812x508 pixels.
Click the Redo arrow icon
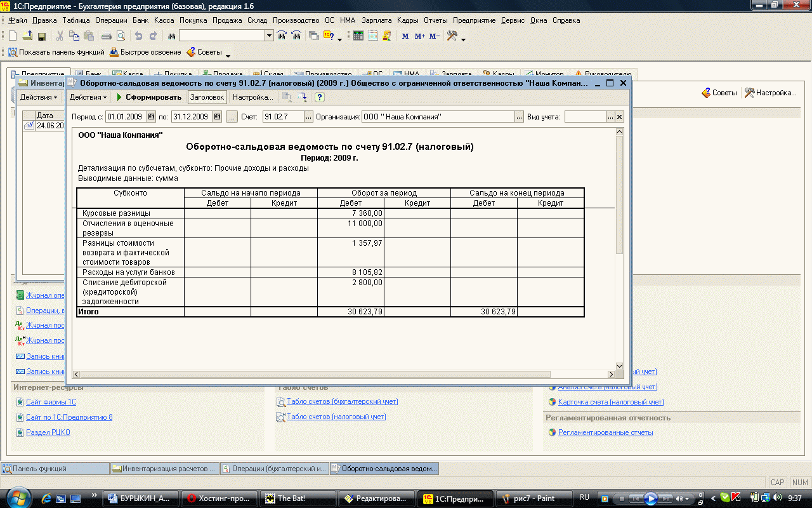point(152,36)
